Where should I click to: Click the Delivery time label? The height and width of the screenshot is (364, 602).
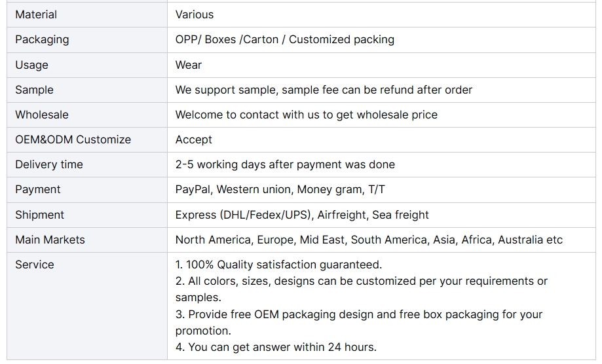[49, 164]
